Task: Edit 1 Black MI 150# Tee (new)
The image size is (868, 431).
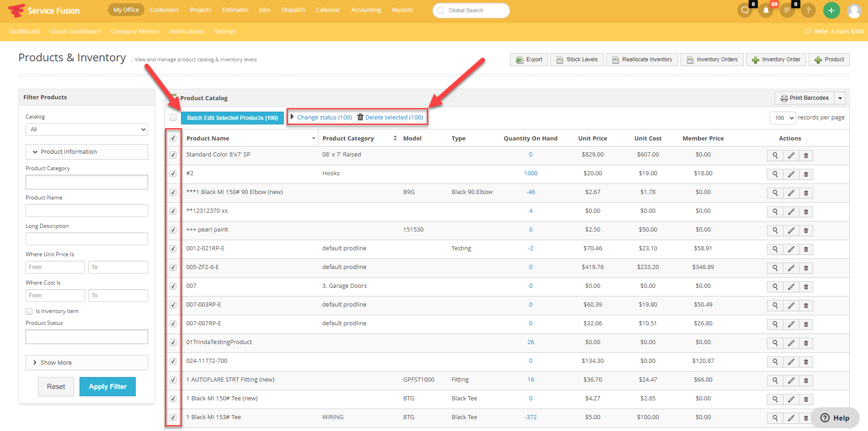Action: point(791,399)
